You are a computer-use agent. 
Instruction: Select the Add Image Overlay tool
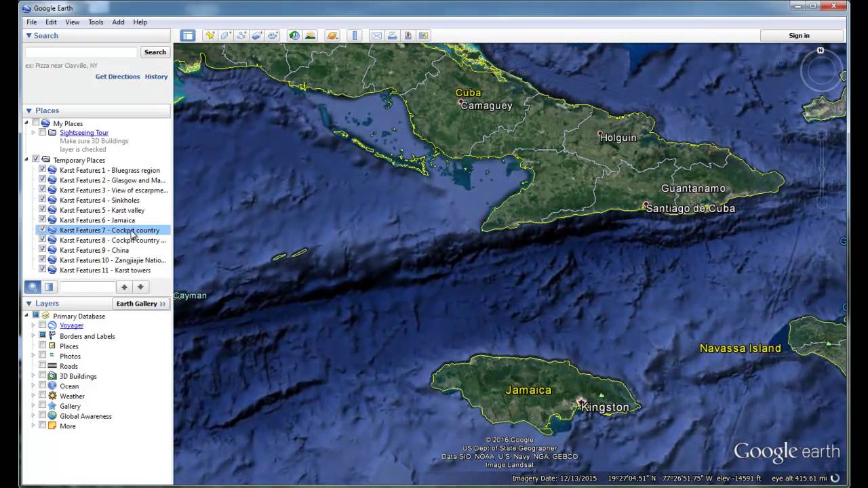[257, 36]
